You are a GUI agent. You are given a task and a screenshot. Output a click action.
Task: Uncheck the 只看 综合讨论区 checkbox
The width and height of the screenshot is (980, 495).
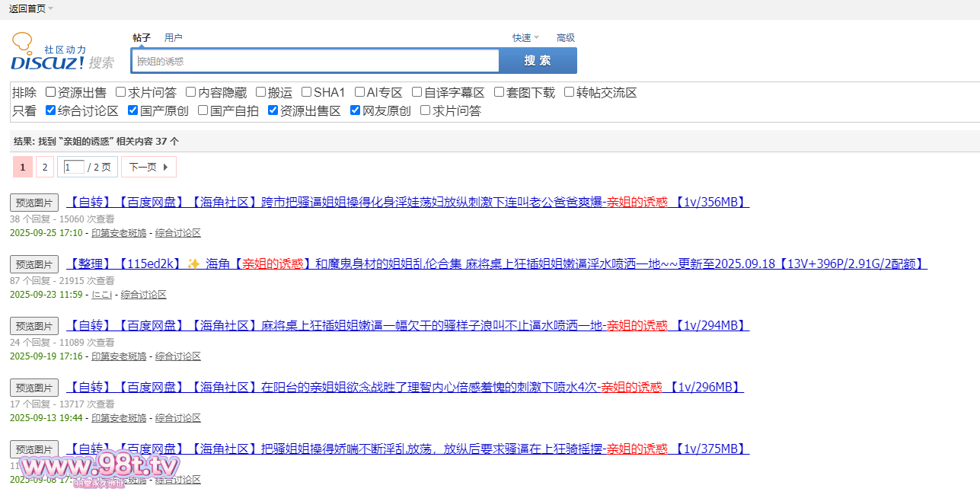point(51,110)
